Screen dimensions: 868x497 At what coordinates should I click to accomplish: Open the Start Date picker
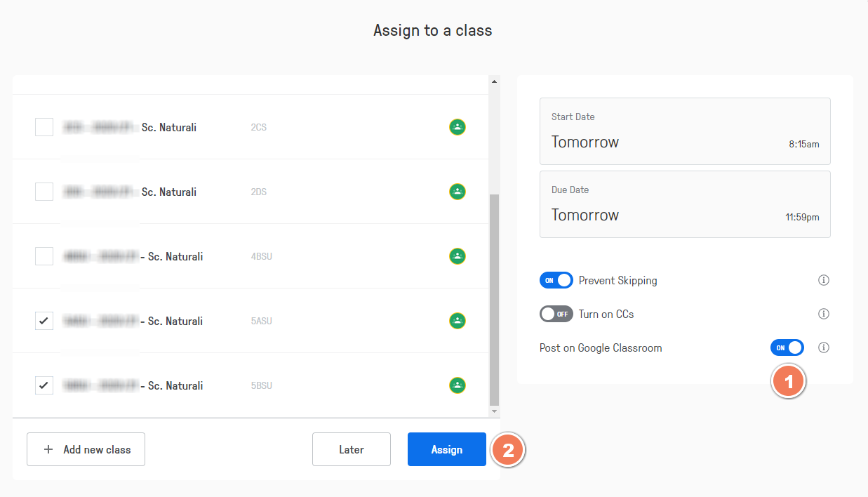click(685, 131)
